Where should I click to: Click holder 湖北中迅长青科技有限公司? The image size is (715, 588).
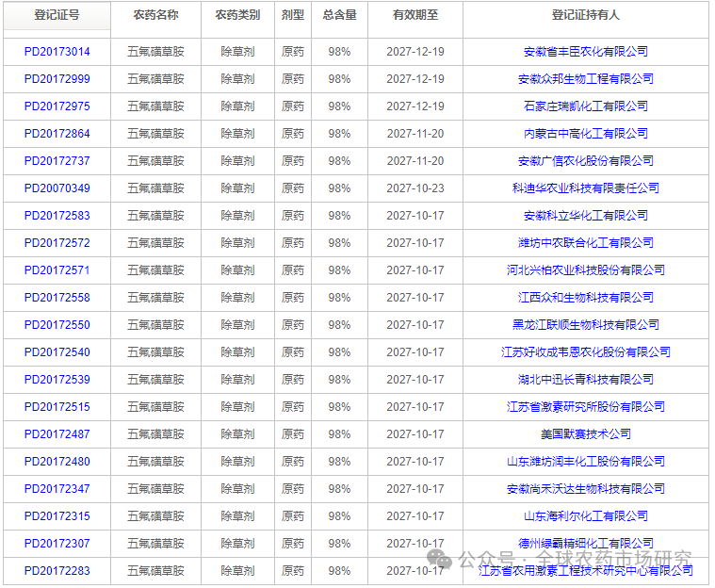click(586, 380)
